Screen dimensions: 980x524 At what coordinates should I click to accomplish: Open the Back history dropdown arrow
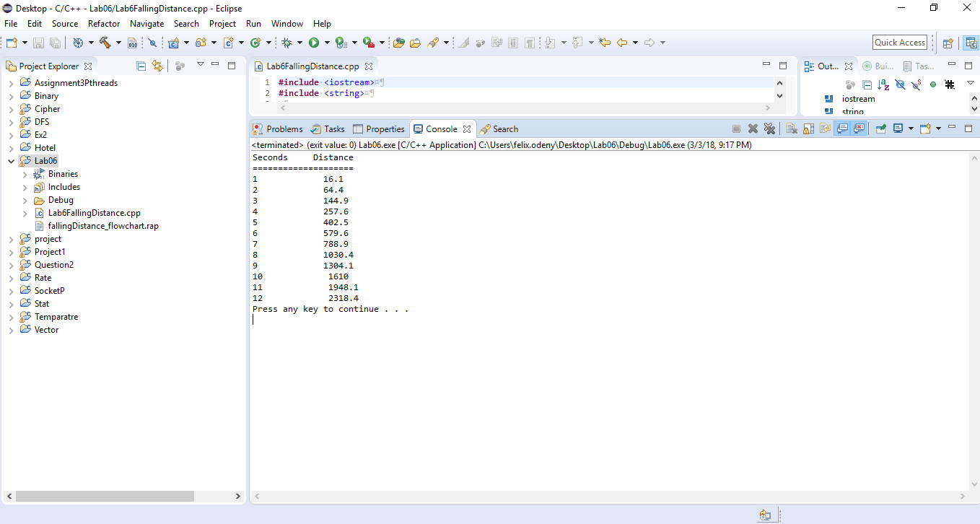pos(635,43)
